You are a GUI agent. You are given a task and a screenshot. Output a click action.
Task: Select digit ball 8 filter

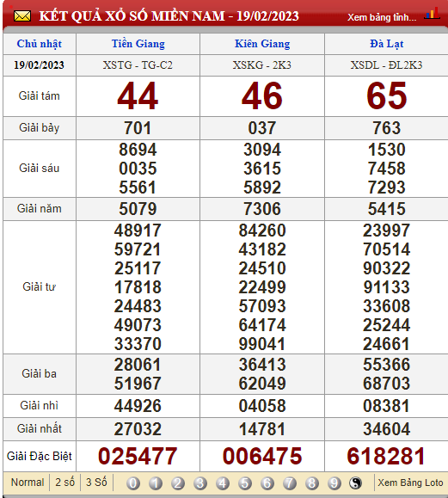312,483
